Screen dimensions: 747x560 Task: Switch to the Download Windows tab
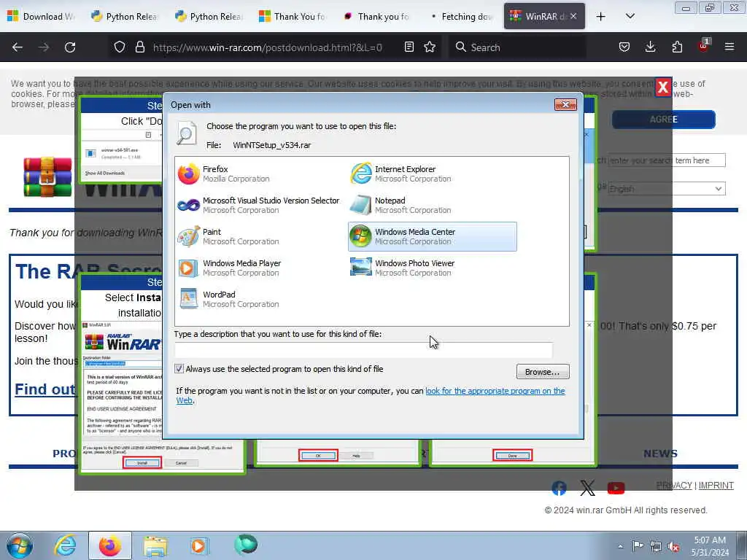click(42, 16)
